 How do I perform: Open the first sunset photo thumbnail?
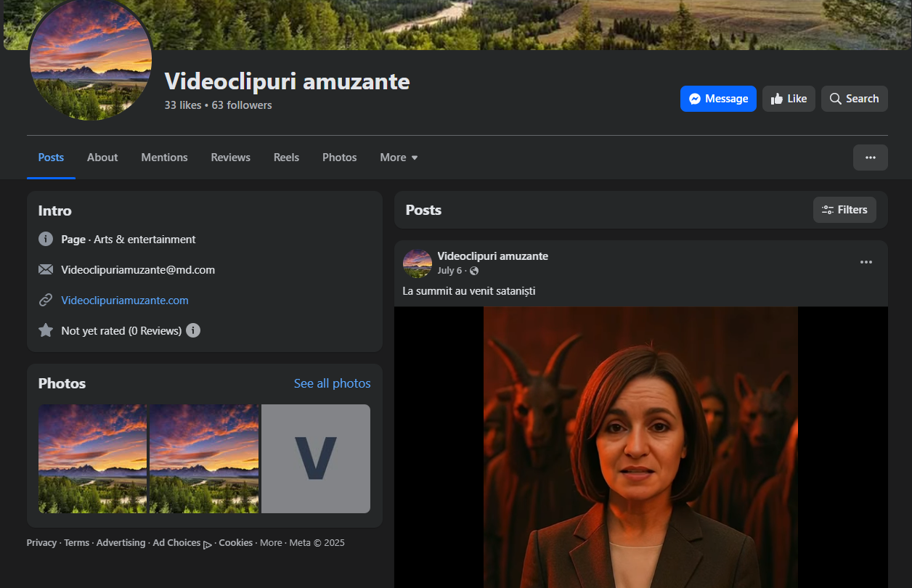tap(93, 459)
